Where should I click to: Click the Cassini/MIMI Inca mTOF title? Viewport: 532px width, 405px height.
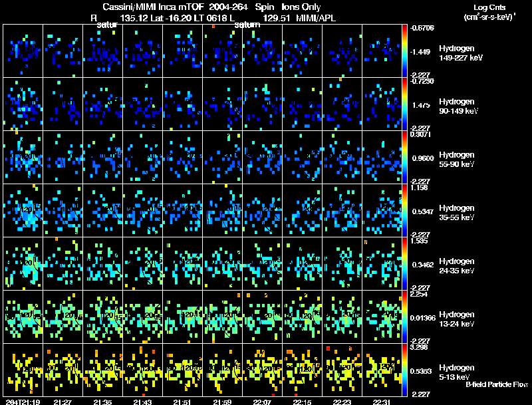click(x=153, y=7)
